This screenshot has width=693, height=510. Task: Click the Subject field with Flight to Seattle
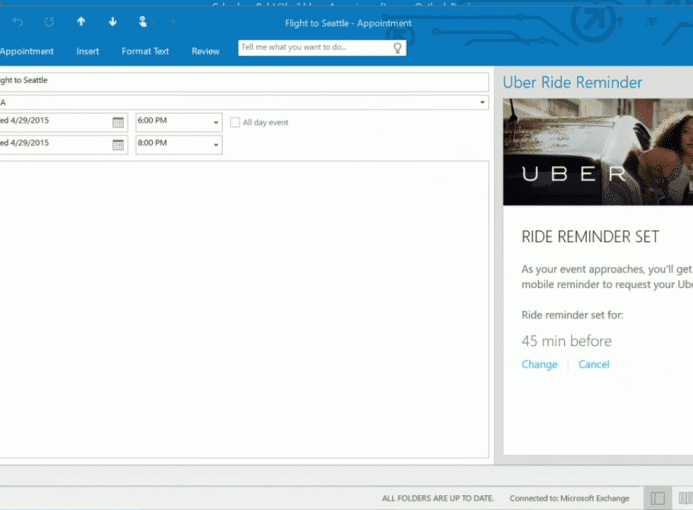tap(244, 82)
